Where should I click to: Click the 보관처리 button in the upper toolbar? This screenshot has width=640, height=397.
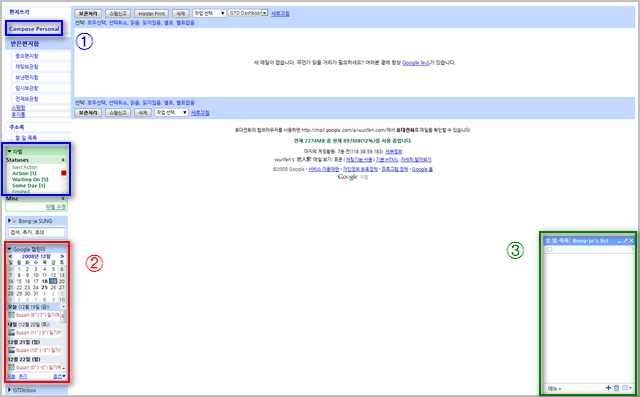click(x=88, y=13)
